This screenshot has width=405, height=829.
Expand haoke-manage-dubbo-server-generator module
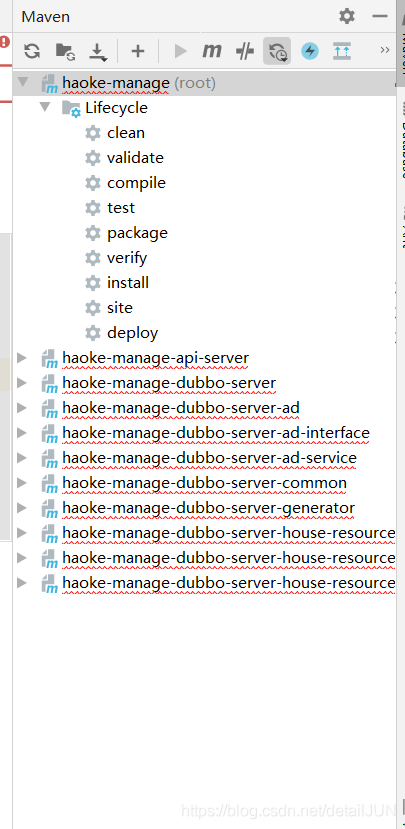(22, 508)
